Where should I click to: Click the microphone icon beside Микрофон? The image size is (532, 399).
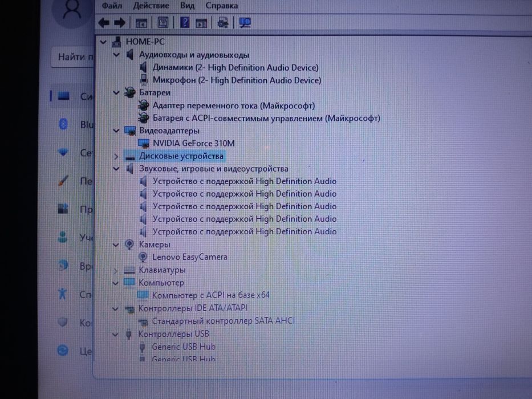(x=144, y=80)
